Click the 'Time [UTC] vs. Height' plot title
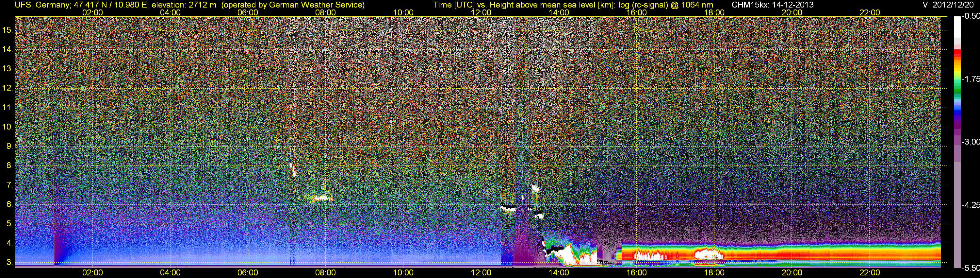The image size is (980, 278). [x=473, y=5]
